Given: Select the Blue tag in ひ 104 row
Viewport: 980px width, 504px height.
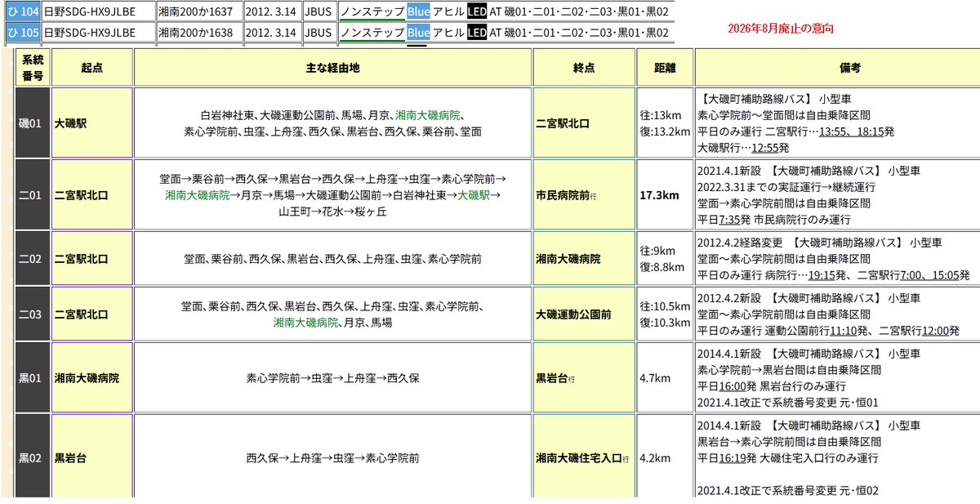Looking at the screenshot, I should [418, 11].
